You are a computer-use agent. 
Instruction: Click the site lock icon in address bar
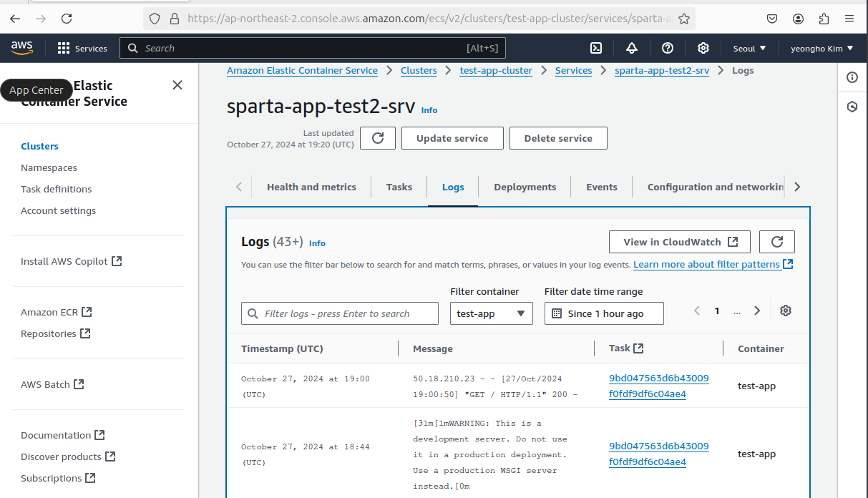tap(174, 19)
